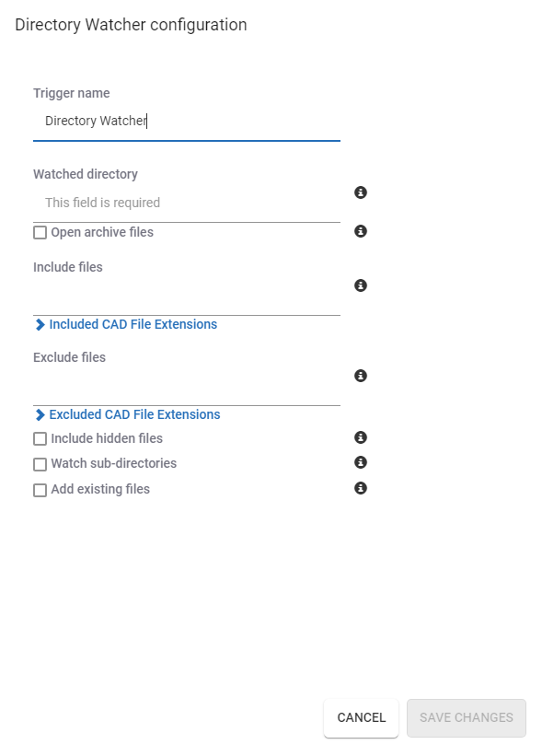
Task: Check Include hidden files option
Action: 40,438
